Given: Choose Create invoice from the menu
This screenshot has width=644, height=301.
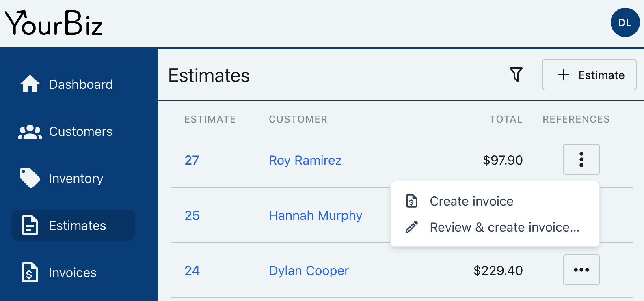Looking at the screenshot, I should (495, 201).
